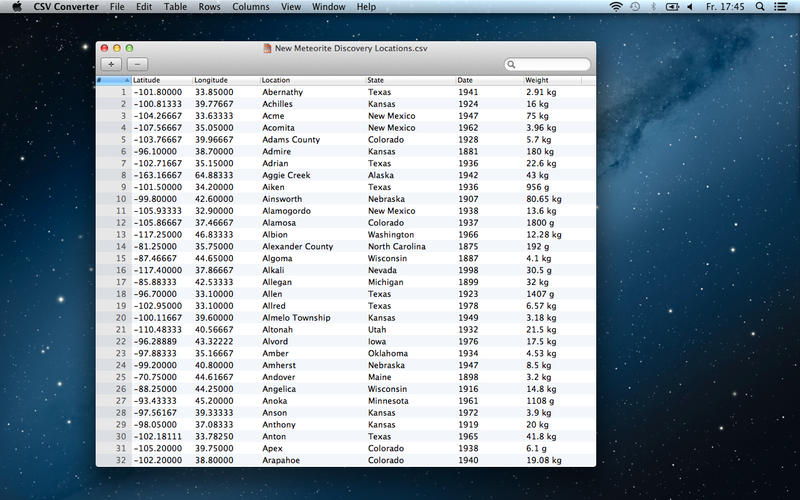This screenshot has height=500, width=800.
Task: Sort table by State column header
Action: click(x=409, y=80)
